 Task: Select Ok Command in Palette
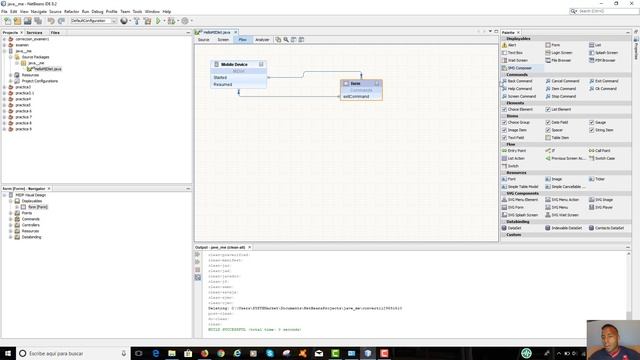coord(603,89)
